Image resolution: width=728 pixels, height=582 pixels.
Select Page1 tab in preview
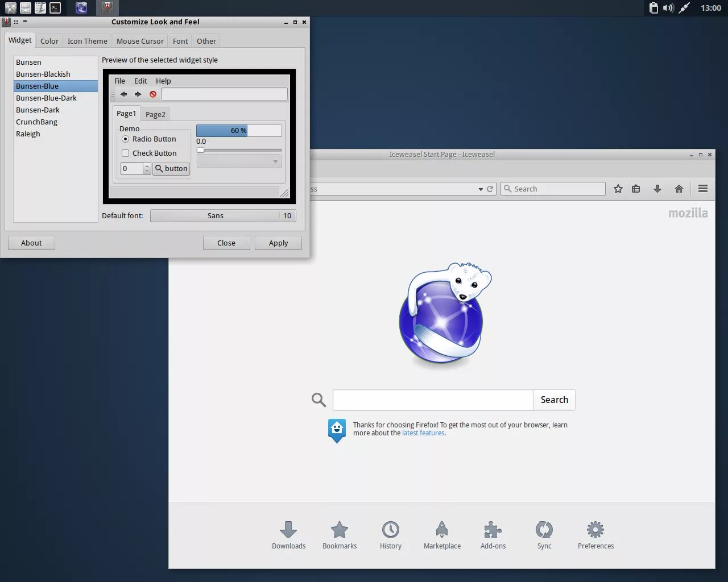126,113
